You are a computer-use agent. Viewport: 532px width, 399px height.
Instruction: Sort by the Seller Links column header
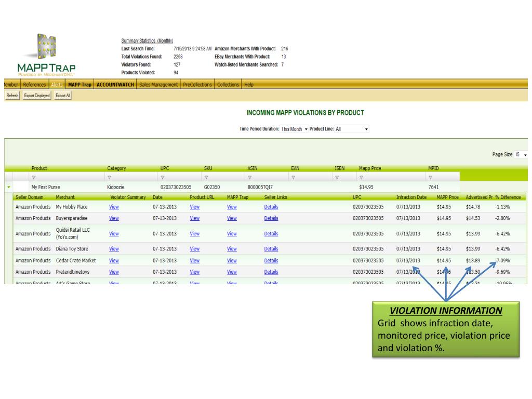tap(275, 197)
